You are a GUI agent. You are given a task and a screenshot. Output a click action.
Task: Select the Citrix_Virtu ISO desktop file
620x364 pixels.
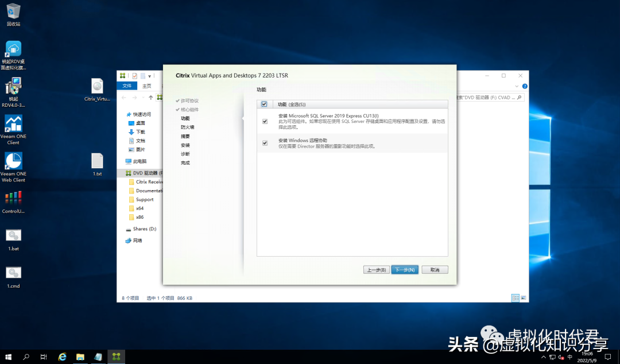(x=97, y=90)
